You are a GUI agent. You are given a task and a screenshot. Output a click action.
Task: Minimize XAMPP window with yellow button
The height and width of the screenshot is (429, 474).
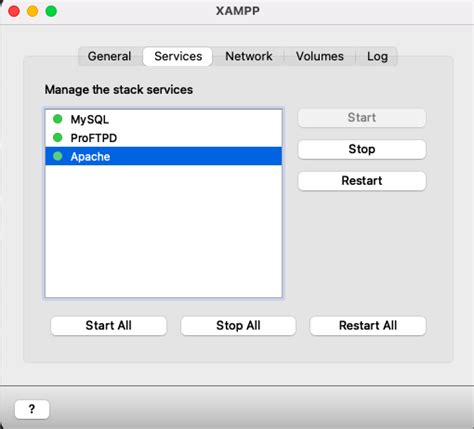coord(33,11)
